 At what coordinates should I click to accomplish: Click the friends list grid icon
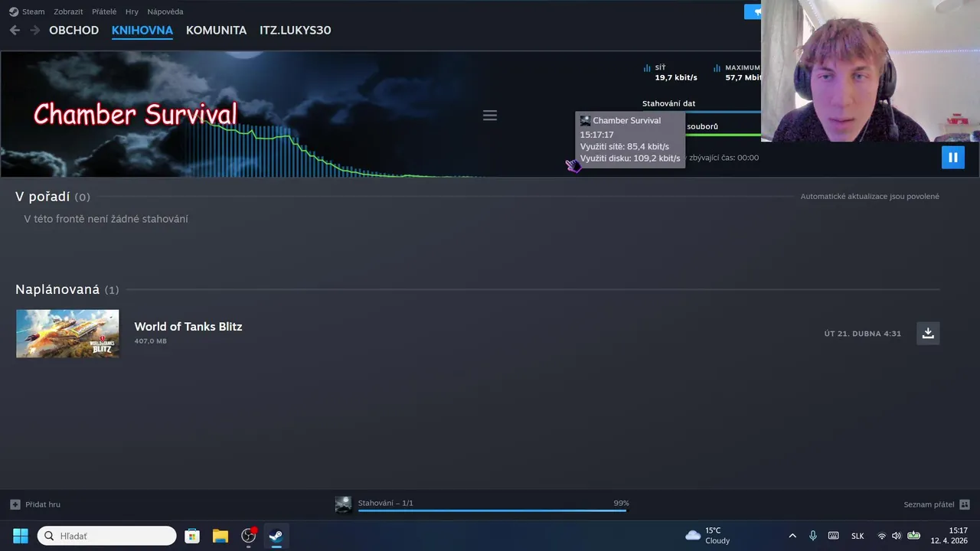pos(965,504)
